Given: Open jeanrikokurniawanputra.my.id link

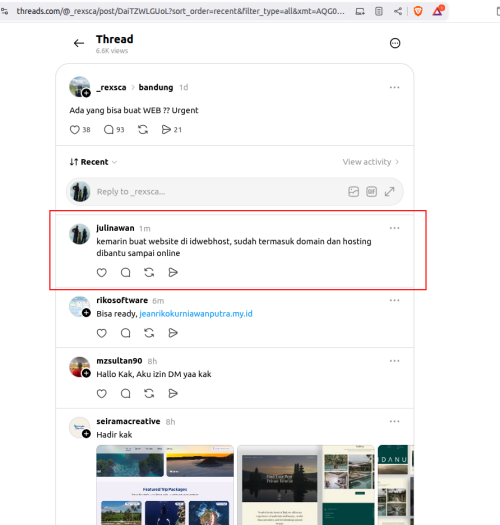Looking at the screenshot, I should (196, 314).
